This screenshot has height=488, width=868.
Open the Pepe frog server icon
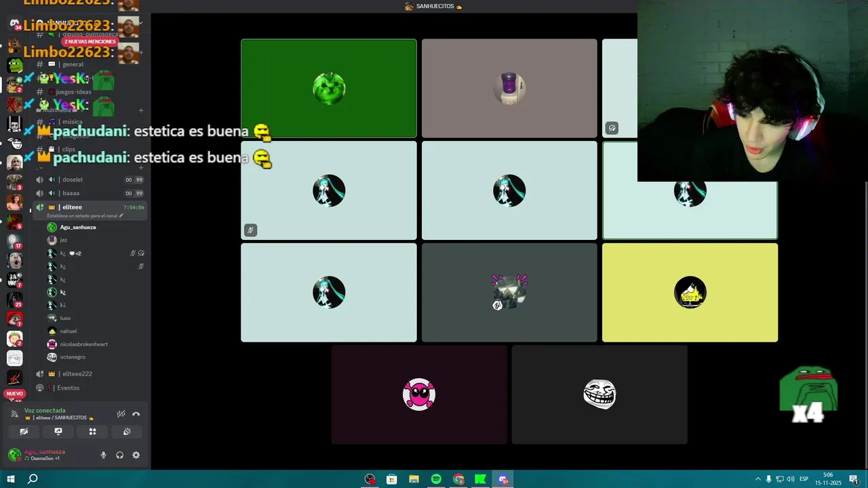[14, 65]
